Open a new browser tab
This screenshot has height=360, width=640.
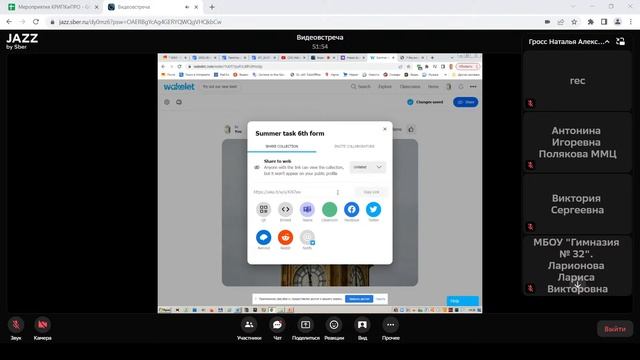coord(212,7)
